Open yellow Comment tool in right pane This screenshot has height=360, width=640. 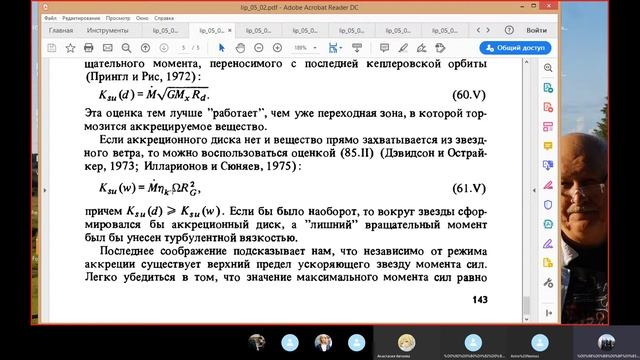pyautogui.click(x=548, y=146)
